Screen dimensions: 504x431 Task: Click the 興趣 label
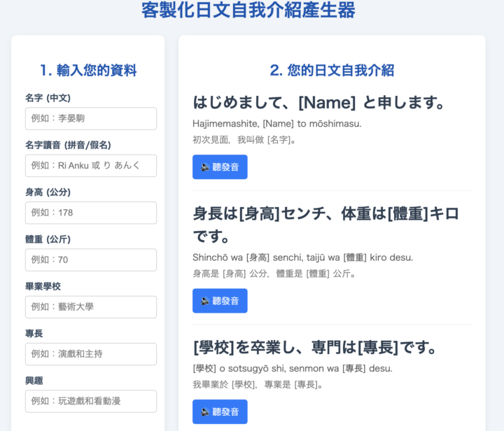coord(34,381)
